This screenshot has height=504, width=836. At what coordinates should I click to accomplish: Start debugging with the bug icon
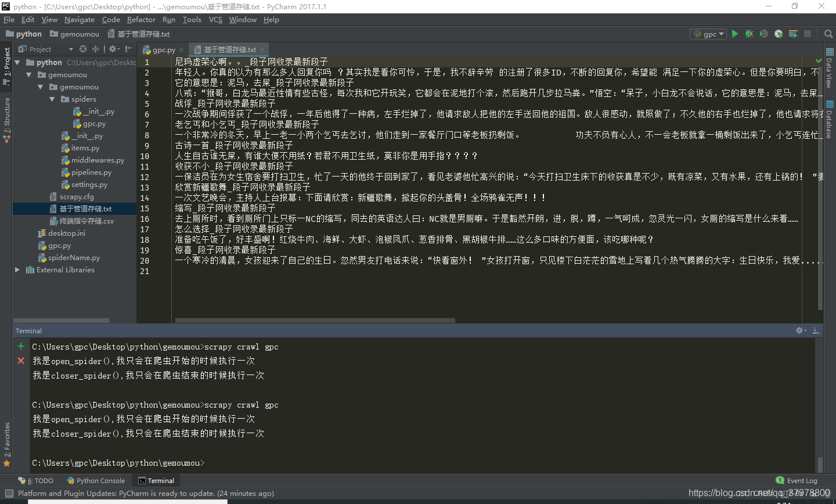749,34
